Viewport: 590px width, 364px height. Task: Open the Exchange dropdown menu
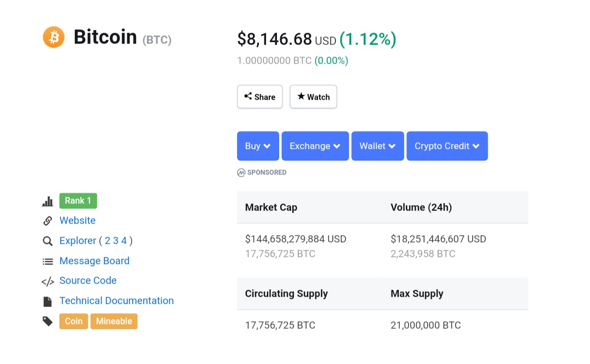click(x=315, y=146)
